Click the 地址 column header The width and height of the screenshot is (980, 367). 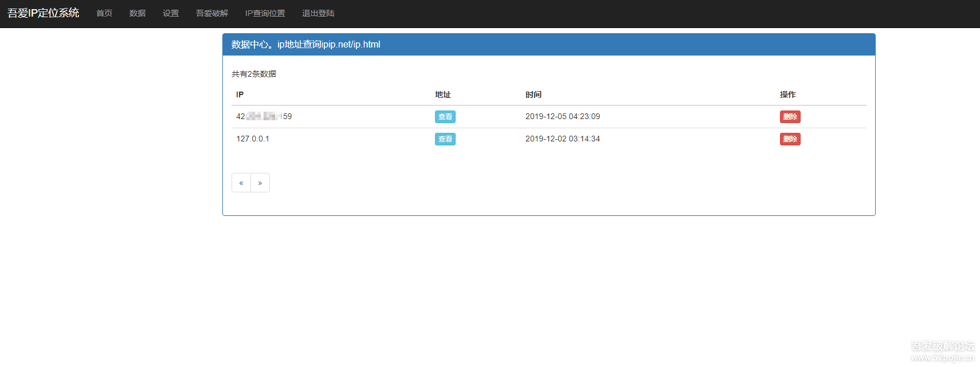pyautogui.click(x=442, y=94)
